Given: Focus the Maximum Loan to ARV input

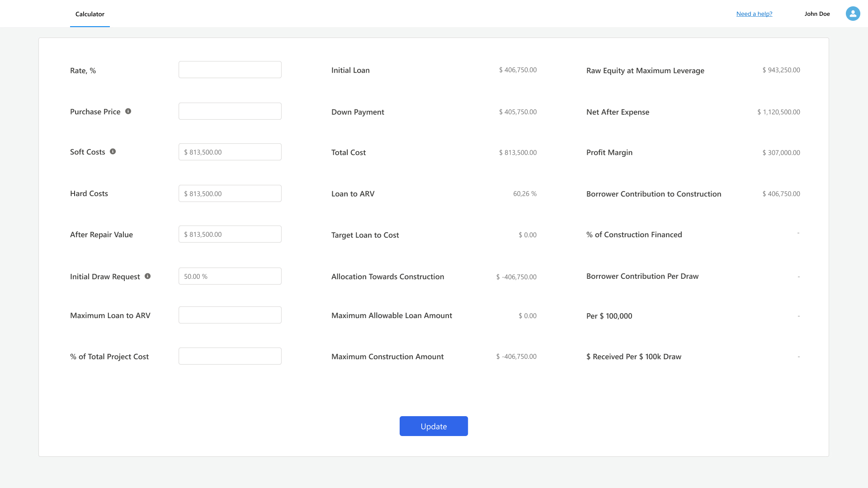Looking at the screenshot, I should pyautogui.click(x=230, y=315).
